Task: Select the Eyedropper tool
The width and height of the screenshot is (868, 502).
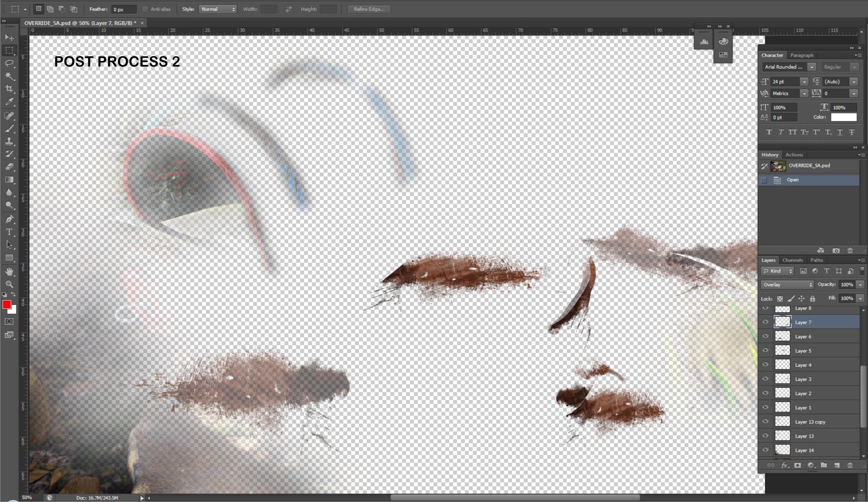Action: point(9,102)
